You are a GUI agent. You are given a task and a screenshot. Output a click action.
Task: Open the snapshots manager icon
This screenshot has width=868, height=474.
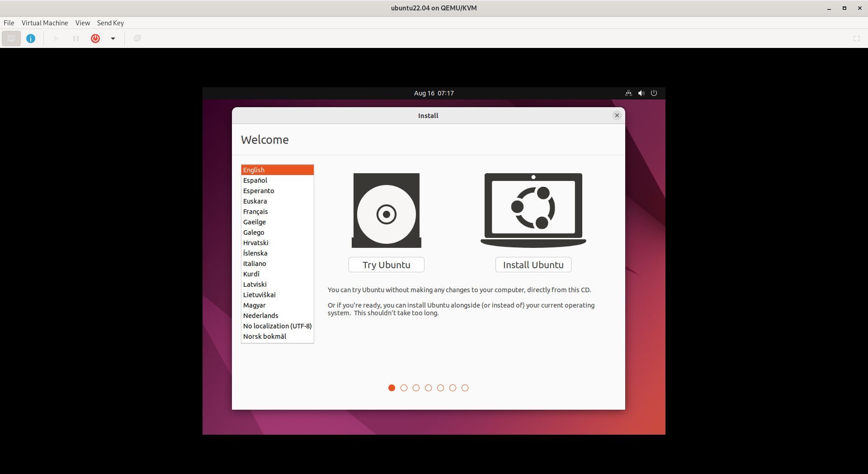(x=137, y=38)
